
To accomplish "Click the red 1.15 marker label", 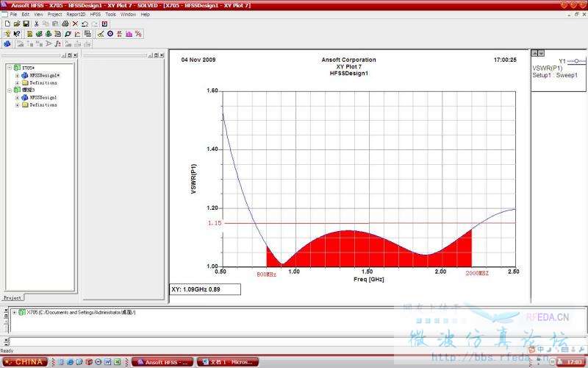I will [x=215, y=223].
